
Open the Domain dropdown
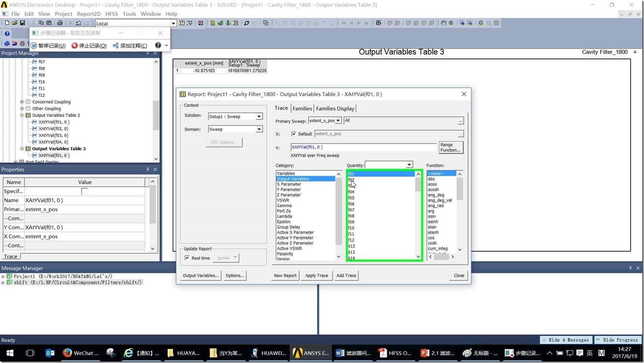point(259,129)
